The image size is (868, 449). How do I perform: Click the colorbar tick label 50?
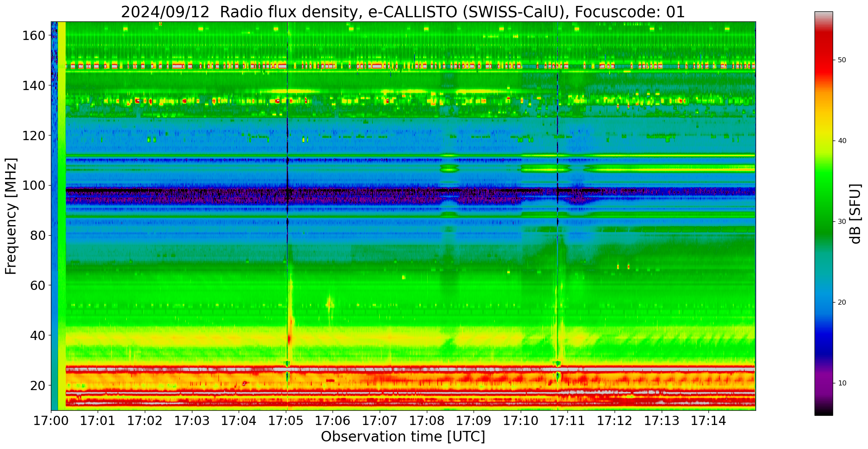coord(842,60)
